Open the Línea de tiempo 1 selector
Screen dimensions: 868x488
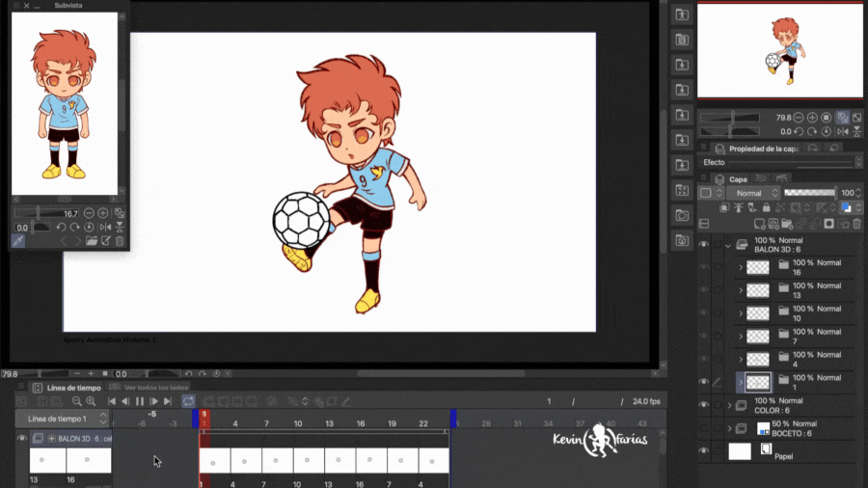click(62, 419)
